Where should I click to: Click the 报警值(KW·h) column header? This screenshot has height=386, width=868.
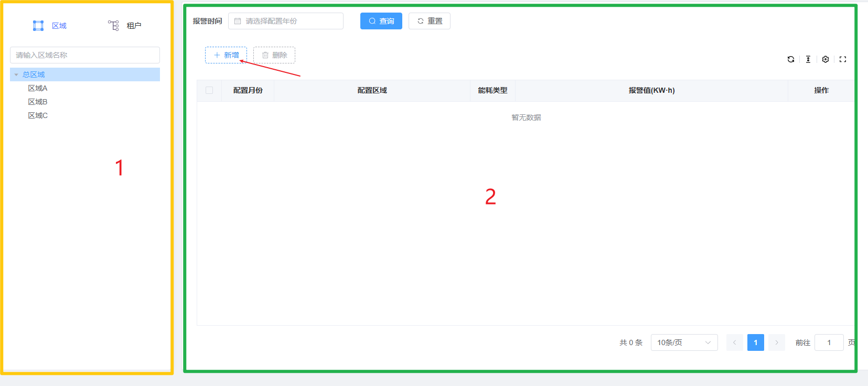(x=652, y=90)
